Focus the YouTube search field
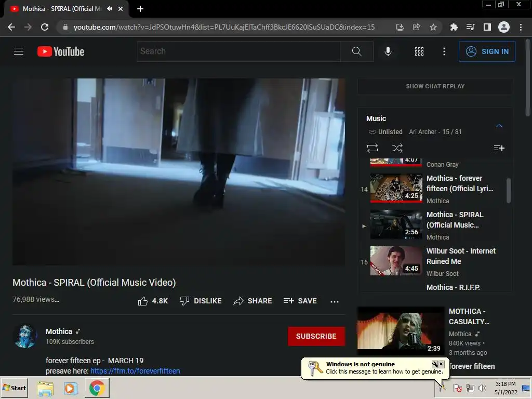Image resolution: width=532 pixels, height=399 pixels. (x=238, y=51)
